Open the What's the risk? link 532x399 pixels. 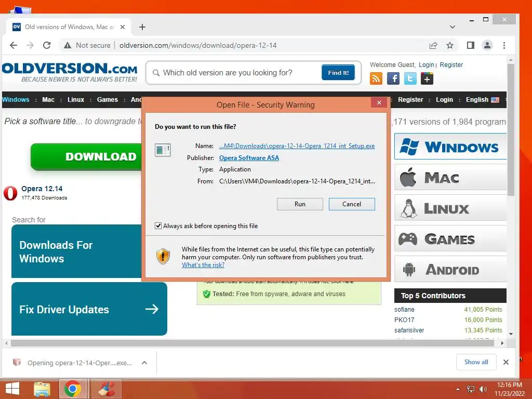tap(203, 265)
